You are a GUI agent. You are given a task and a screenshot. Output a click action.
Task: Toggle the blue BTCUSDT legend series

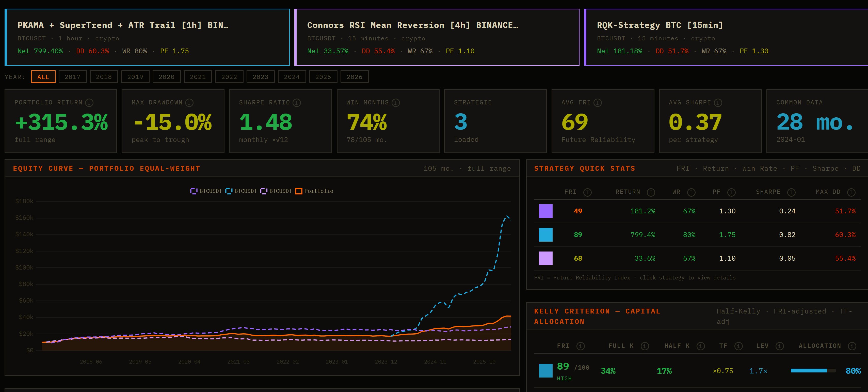click(x=241, y=191)
